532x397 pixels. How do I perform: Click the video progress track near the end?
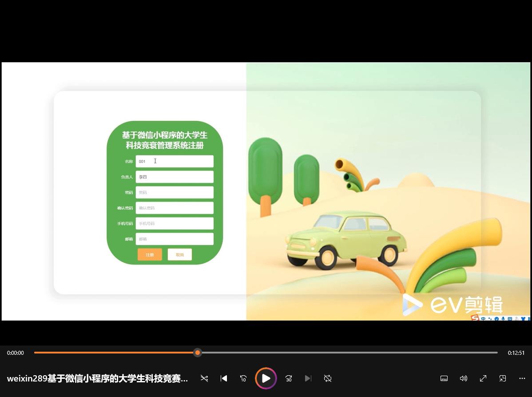(488, 353)
